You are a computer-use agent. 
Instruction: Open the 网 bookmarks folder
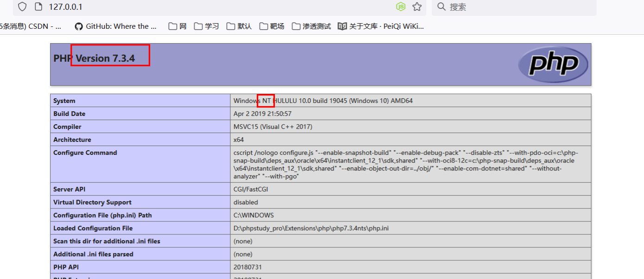point(177,26)
